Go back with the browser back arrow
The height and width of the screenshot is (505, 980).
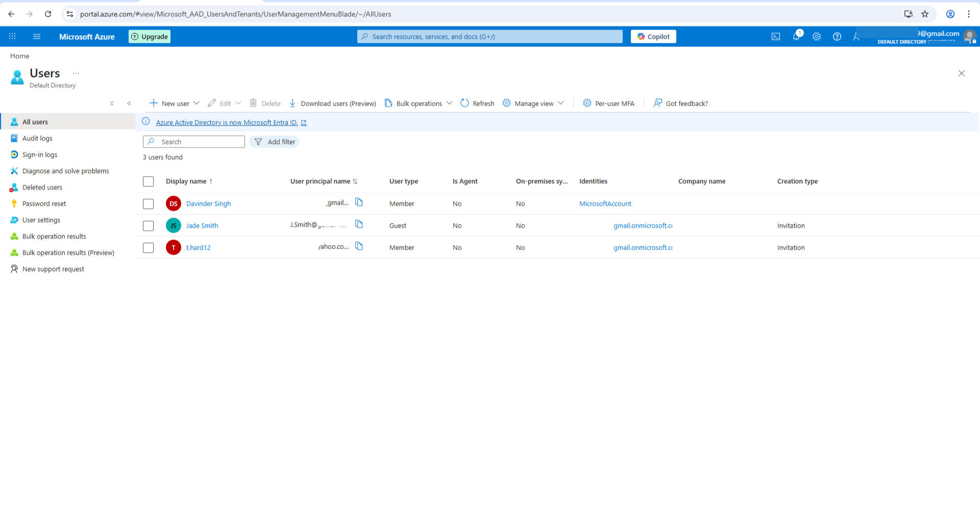pos(11,14)
